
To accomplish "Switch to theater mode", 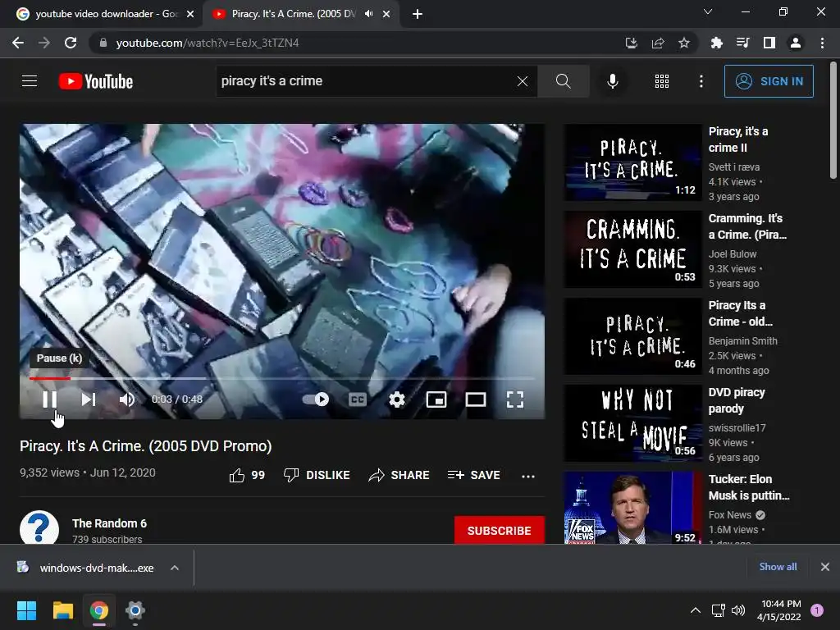I will pos(476,399).
